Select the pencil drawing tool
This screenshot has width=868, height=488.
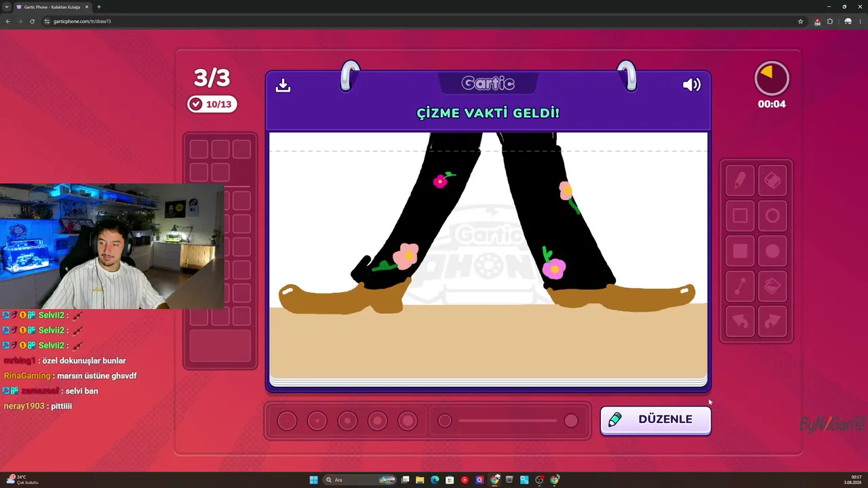(740, 180)
